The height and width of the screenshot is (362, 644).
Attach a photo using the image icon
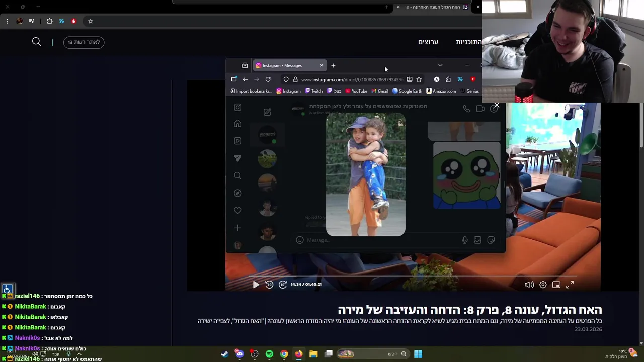point(477,240)
